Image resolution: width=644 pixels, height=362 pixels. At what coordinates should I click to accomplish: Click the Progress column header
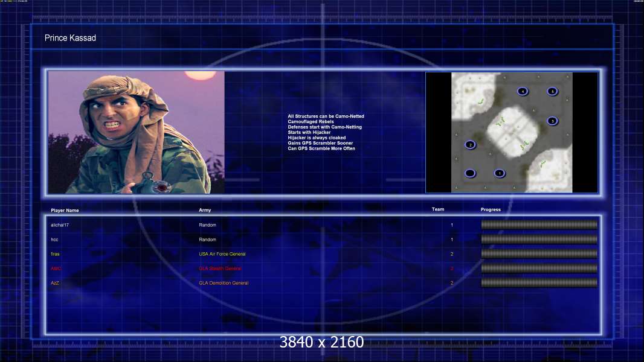point(491,209)
